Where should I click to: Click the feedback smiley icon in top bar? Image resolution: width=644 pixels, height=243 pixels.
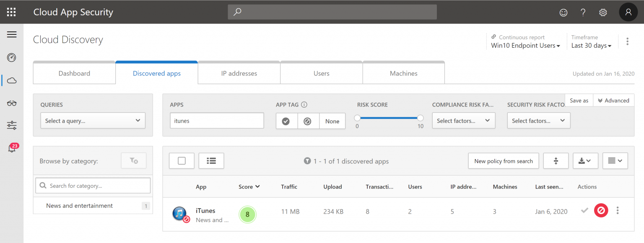click(x=563, y=12)
